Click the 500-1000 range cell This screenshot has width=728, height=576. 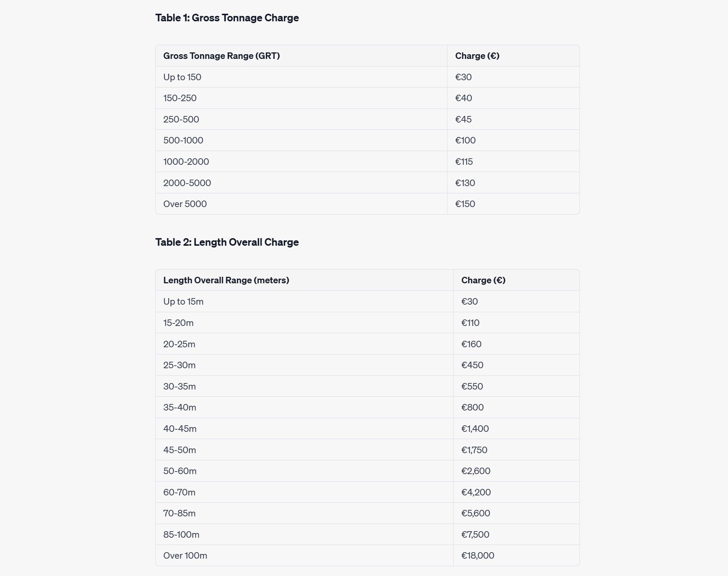pyautogui.click(x=301, y=140)
